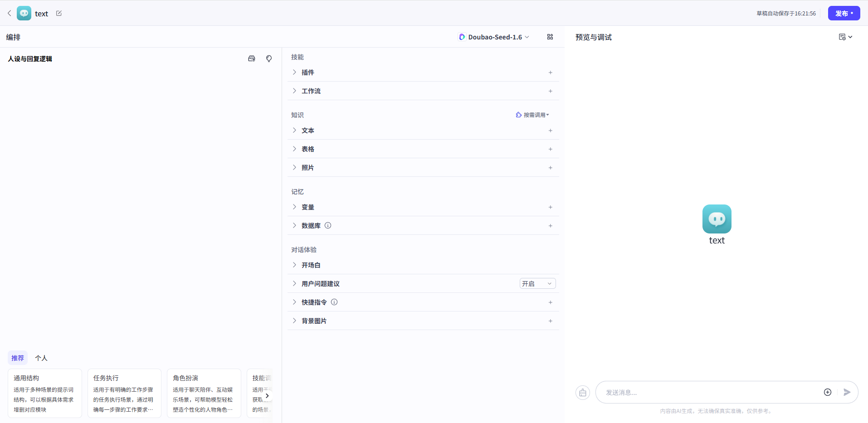The image size is (868, 423).
Task: Click the lightbulb optimize prompt icon
Action: pyautogui.click(x=269, y=58)
